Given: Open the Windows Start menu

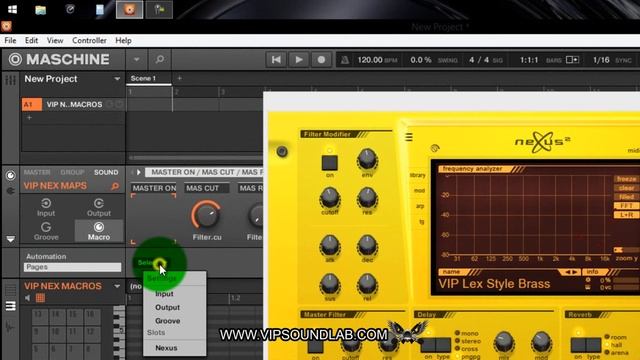Looking at the screenshot, I should click(12, 9).
